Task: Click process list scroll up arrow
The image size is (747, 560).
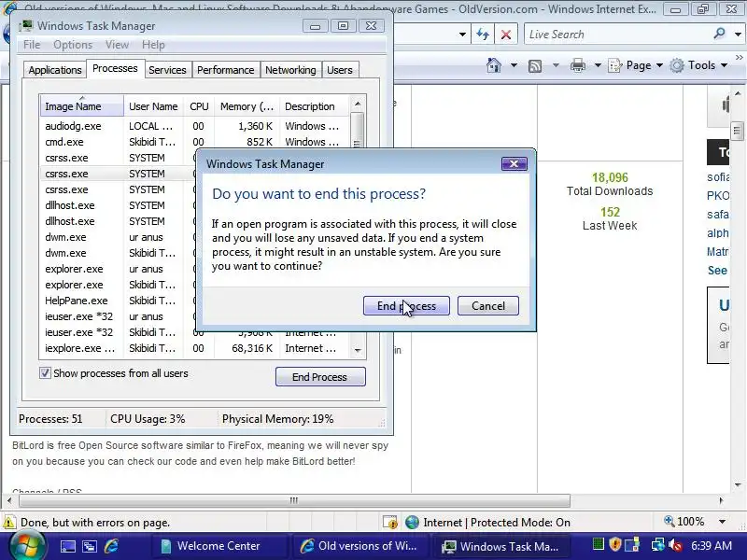Action: [x=358, y=104]
